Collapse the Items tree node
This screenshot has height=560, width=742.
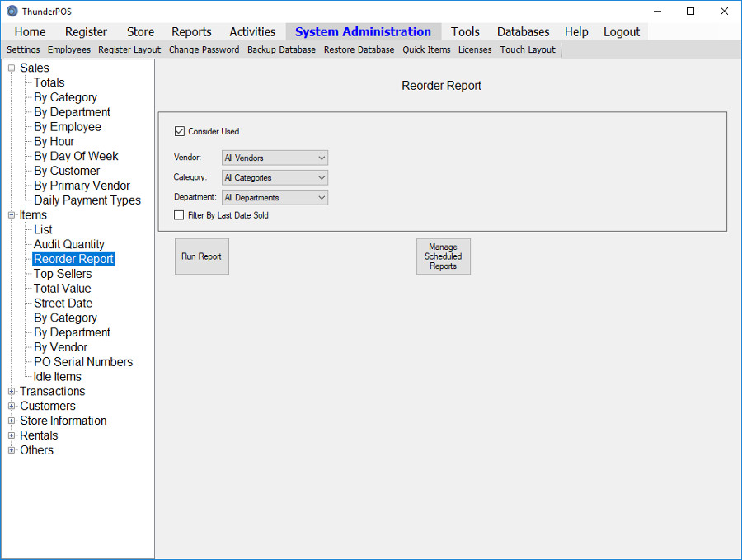coord(12,215)
